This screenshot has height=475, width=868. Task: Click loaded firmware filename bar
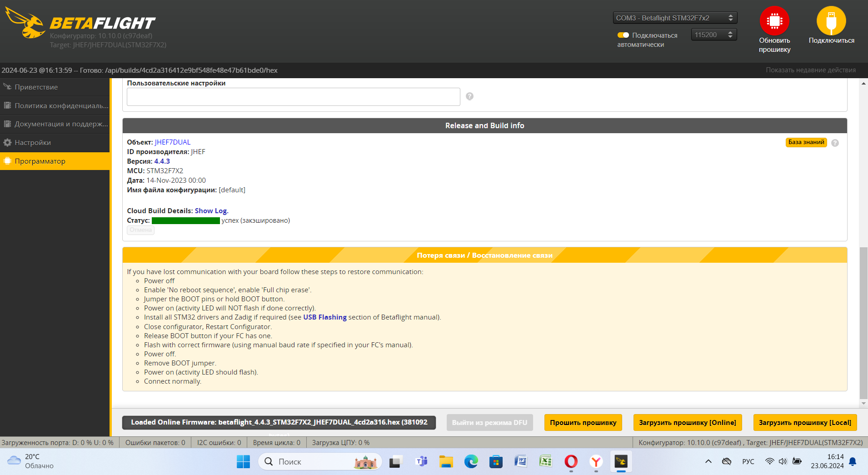[279, 422]
